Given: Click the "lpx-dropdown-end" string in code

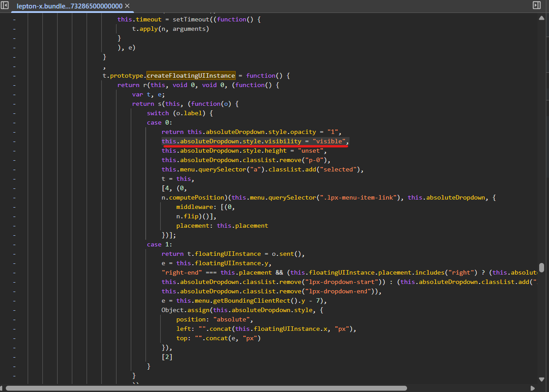Looking at the screenshot, I should pyautogui.click(x=339, y=291).
